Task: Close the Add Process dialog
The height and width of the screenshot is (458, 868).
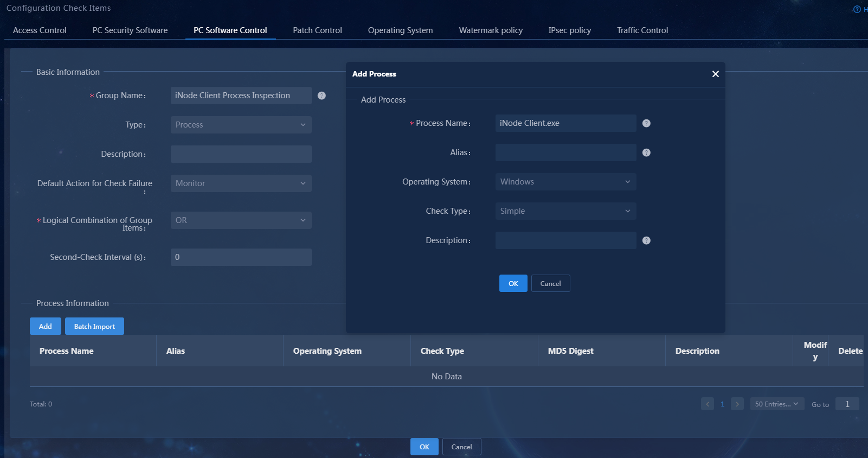Action: point(716,74)
